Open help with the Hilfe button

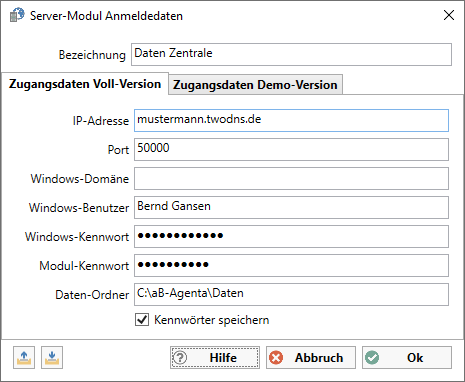click(215, 358)
